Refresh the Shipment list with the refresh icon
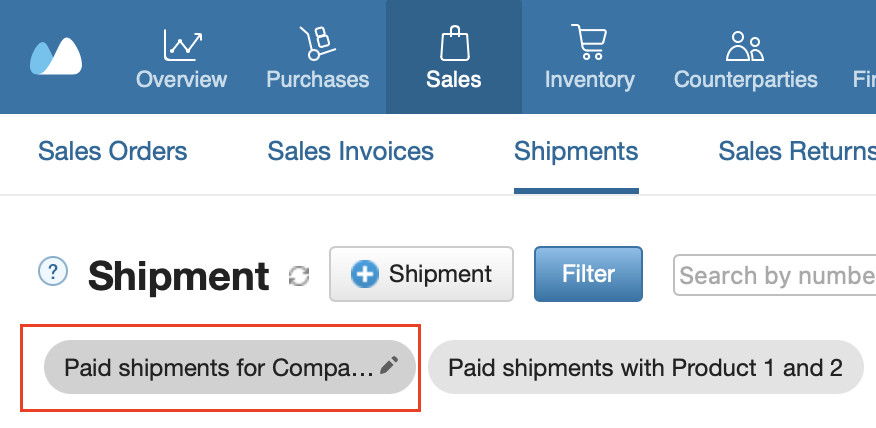876x428 pixels. point(299,276)
